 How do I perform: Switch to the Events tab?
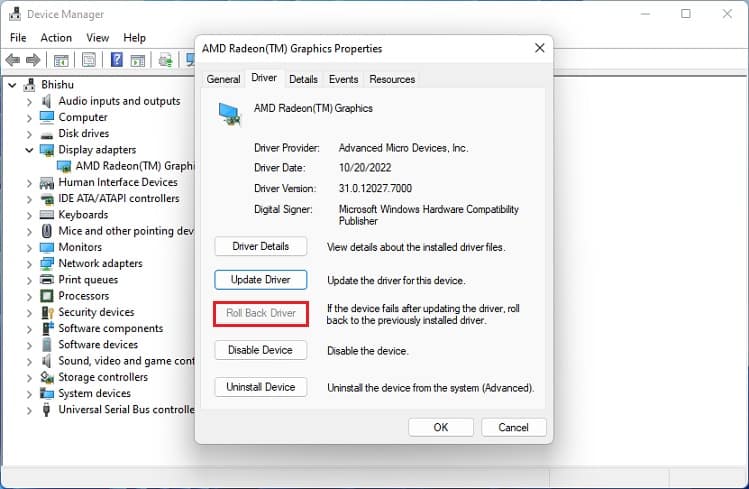tap(343, 79)
